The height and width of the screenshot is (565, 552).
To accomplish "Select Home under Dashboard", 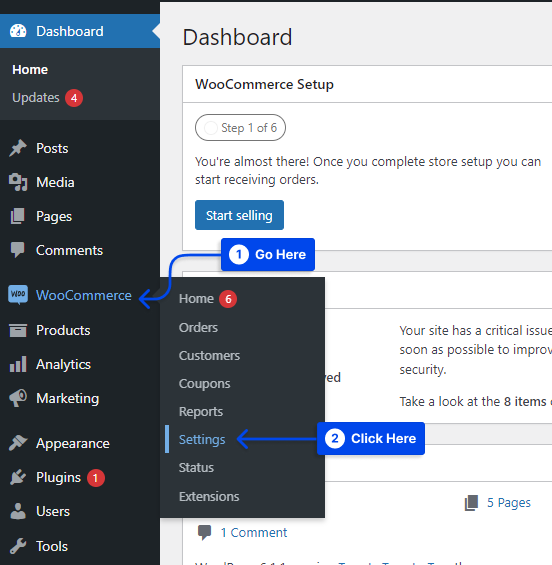I will 30,70.
